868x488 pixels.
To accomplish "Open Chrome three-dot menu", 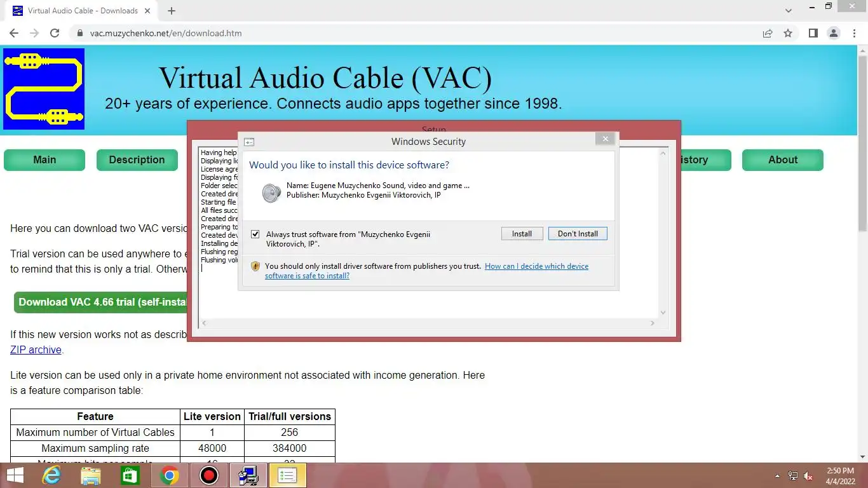I will 853,33.
